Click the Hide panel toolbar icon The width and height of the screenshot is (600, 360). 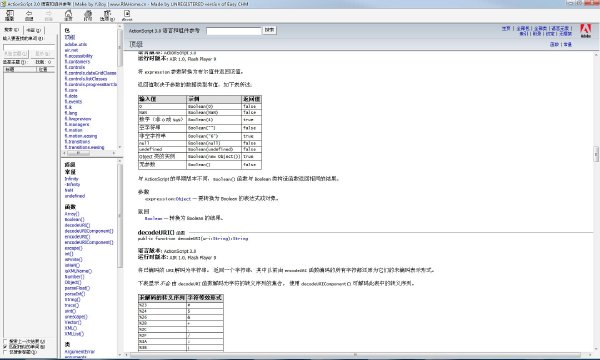point(10,15)
